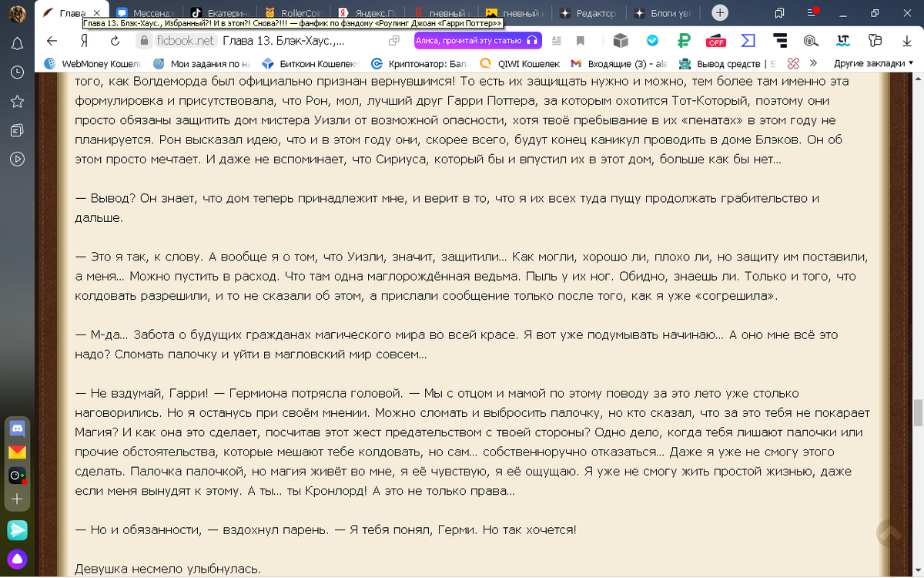
Task: Open WebMoney Кошелек bookmark
Action: [x=94, y=63]
